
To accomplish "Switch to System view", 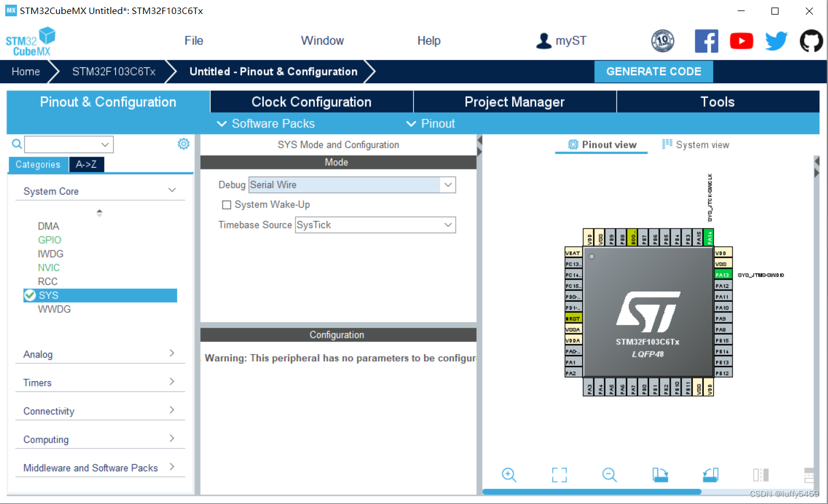I will [696, 145].
